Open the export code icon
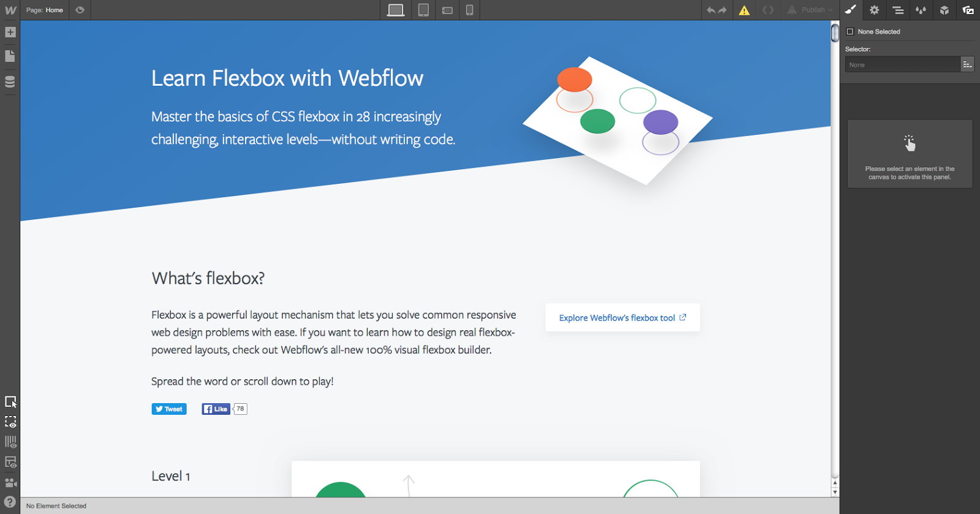 pos(767,10)
